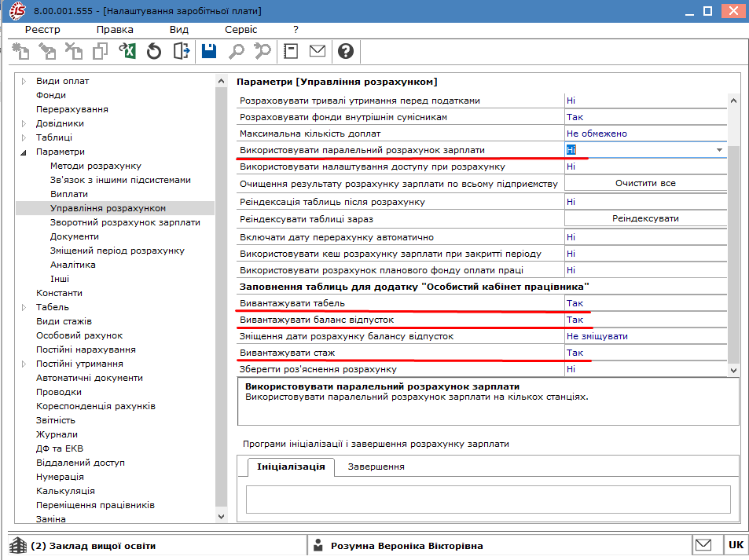The width and height of the screenshot is (749, 560).
Task: Select Кореспонденція рахунків in the tree
Action: 96,406
